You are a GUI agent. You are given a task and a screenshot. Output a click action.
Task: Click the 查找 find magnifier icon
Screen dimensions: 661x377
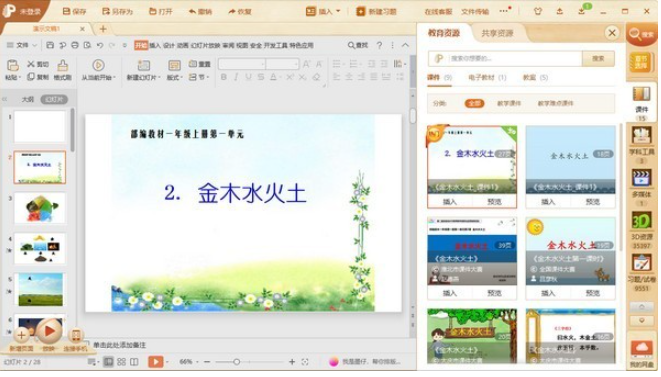[x=351, y=45]
